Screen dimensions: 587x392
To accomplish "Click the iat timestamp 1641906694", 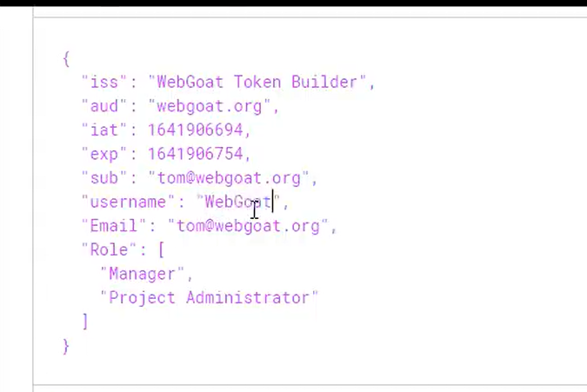I will (195, 130).
